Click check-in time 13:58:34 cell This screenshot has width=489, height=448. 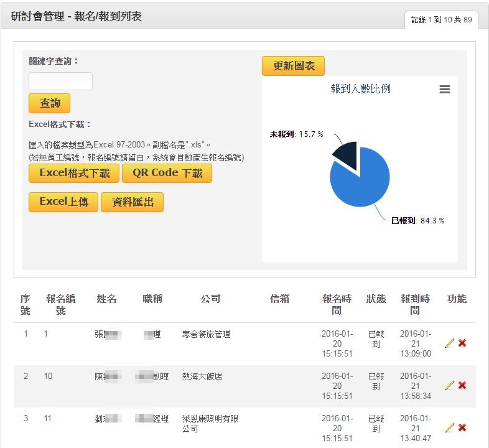click(416, 386)
